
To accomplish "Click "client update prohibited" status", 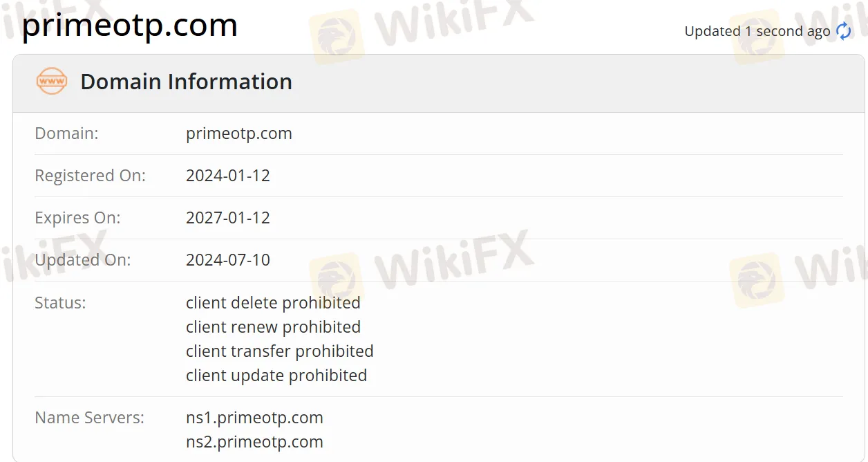I will pyautogui.click(x=276, y=376).
